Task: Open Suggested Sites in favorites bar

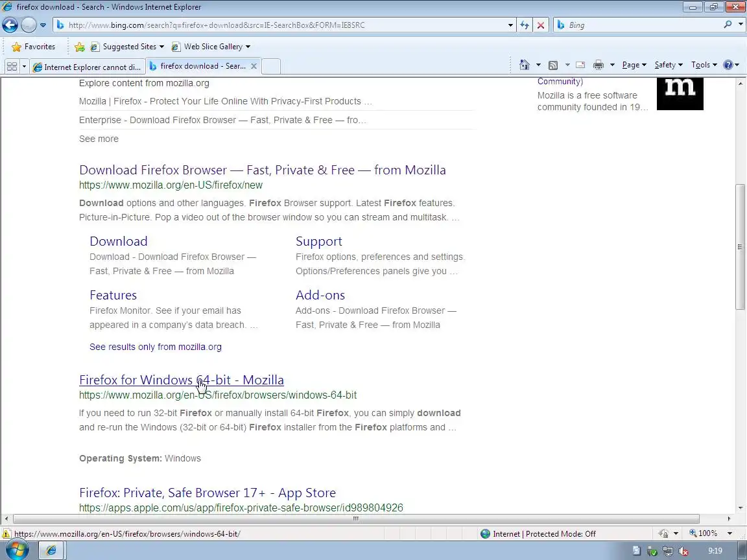Action: [x=127, y=47]
